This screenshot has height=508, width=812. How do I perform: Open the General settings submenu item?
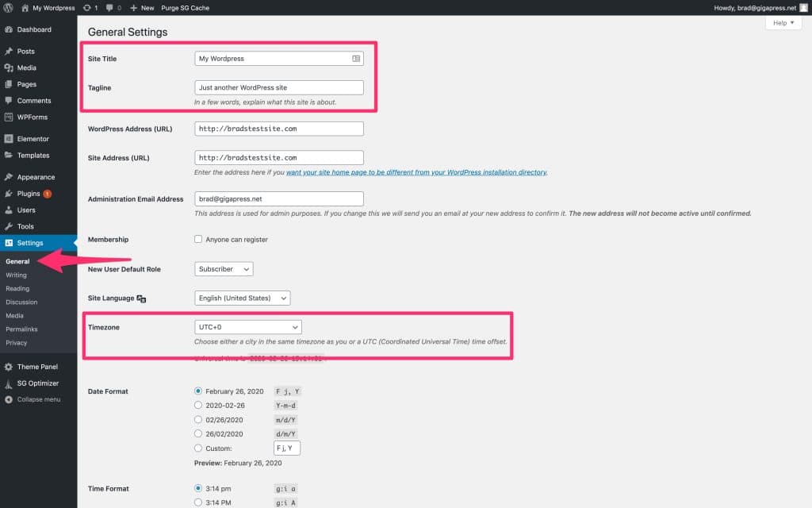click(x=17, y=261)
